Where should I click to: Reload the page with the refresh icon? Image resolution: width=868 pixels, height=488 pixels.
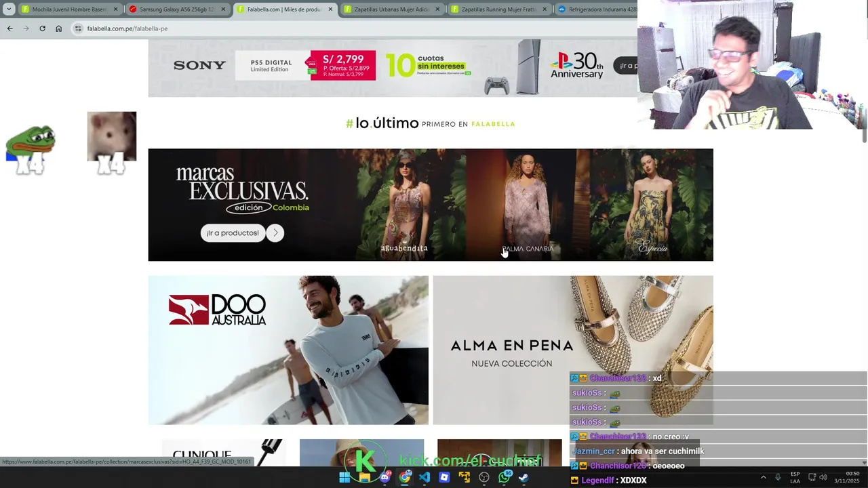point(42,28)
